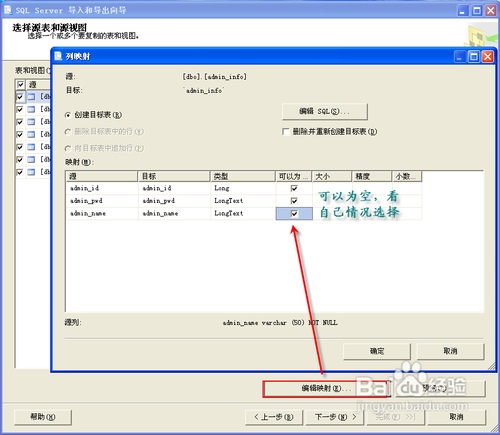Click the admin_pwd destination cell
Screen dimensions: 500x435
[174, 201]
